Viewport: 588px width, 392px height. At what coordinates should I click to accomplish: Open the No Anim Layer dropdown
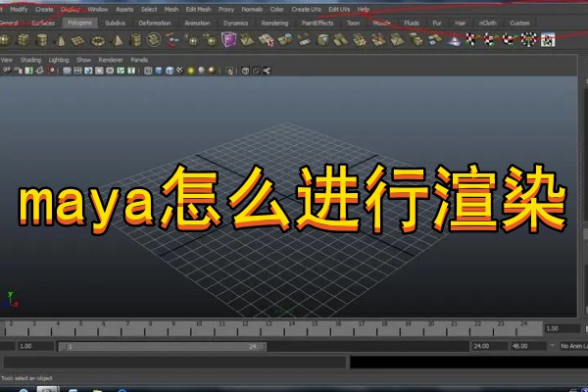(572, 346)
